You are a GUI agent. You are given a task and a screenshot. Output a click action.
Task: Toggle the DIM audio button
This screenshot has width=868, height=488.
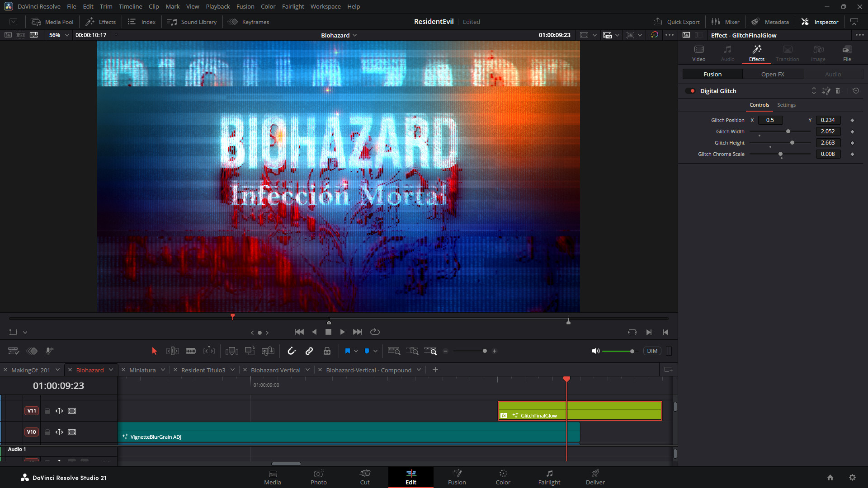pyautogui.click(x=652, y=351)
